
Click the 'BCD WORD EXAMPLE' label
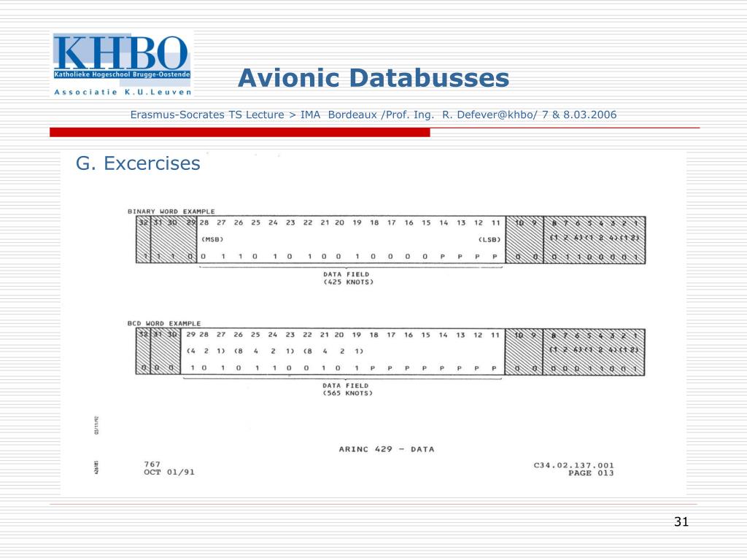pos(164,323)
